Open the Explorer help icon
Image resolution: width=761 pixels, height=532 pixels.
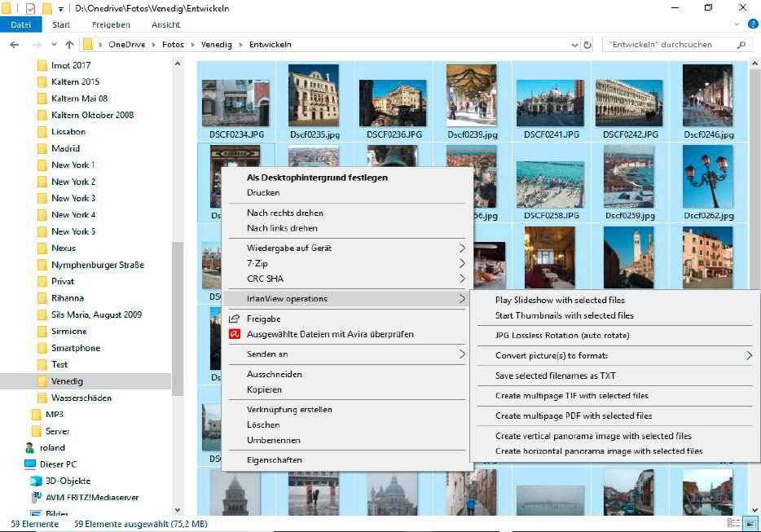pos(753,24)
